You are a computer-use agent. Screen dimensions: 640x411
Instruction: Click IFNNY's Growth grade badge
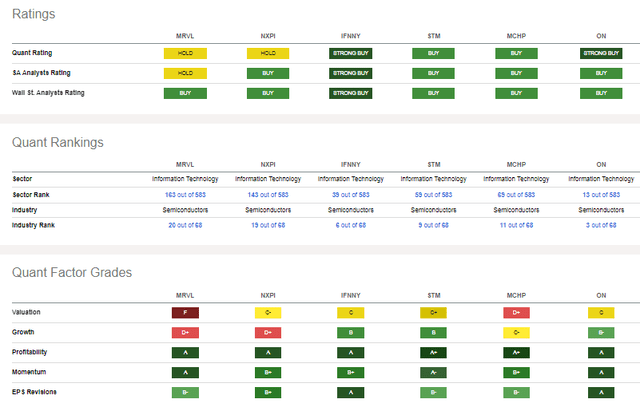[351, 333]
